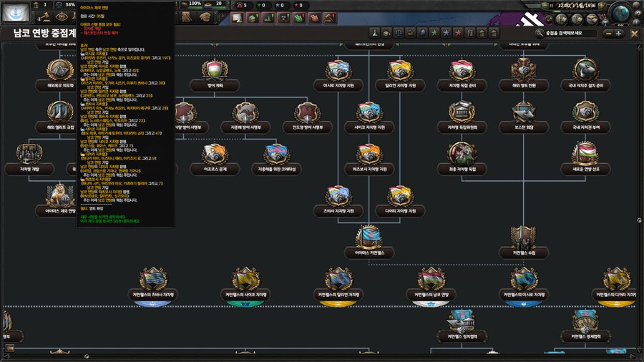The image size is (644, 362).
Task: Click the focus search input field
Action: coord(569,33)
